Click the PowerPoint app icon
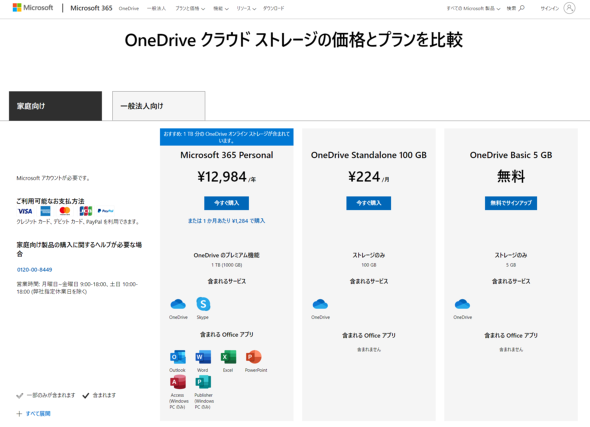590x427 pixels. pos(254,357)
